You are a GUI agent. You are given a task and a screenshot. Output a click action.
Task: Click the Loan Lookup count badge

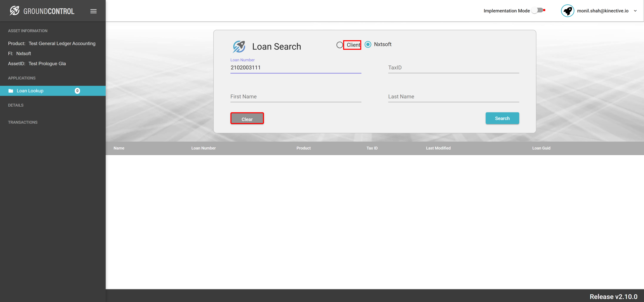[x=77, y=91]
